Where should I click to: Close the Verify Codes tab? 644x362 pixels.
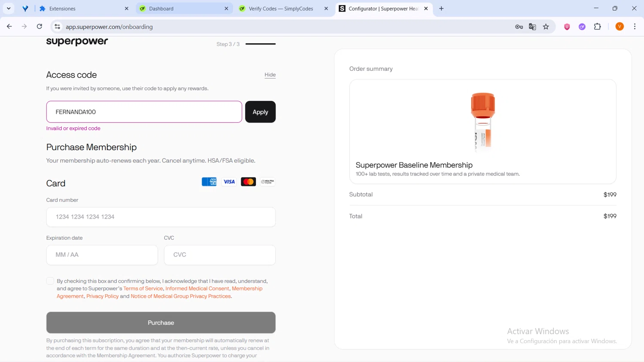point(326,9)
